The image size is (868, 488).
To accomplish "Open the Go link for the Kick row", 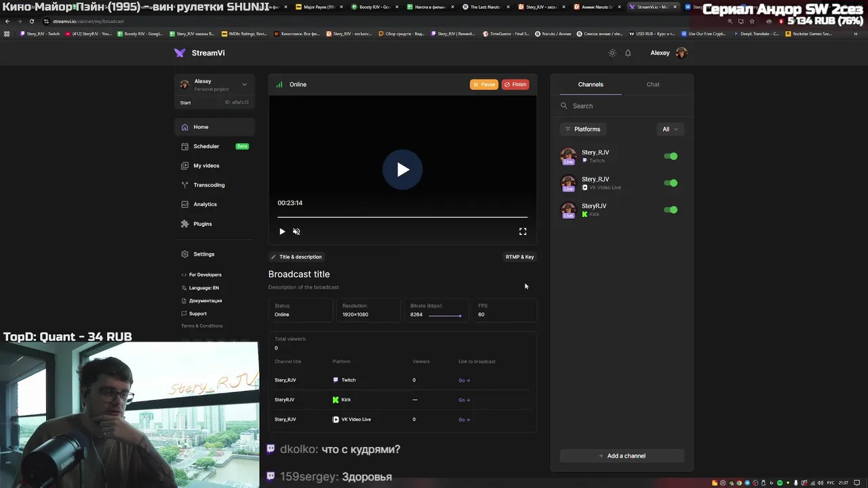I will point(464,400).
